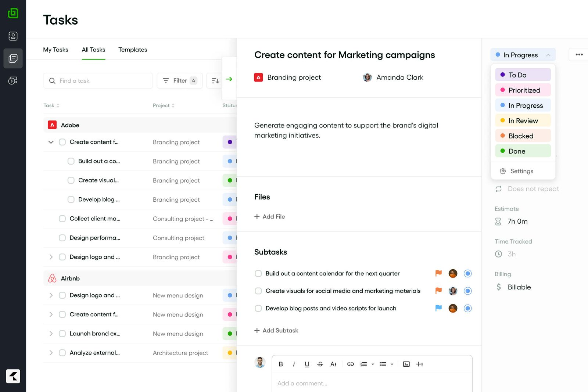
Task: Open status Settings in dropdown menu
Action: pos(517,171)
